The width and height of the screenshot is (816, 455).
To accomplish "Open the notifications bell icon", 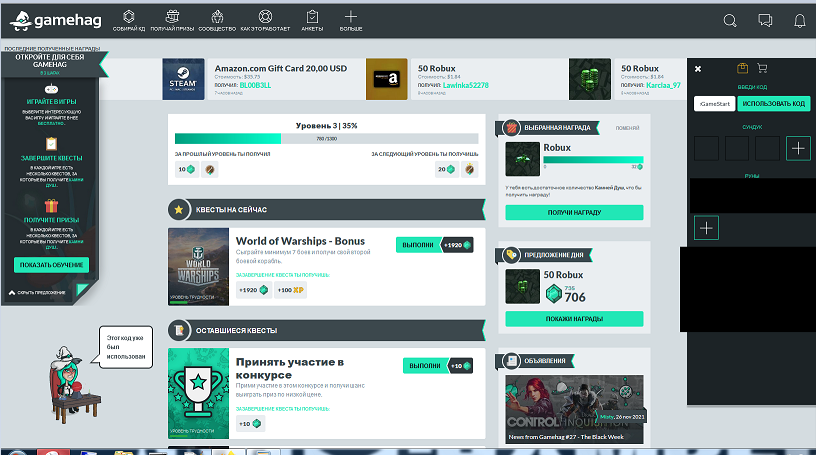I will [800, 20].
